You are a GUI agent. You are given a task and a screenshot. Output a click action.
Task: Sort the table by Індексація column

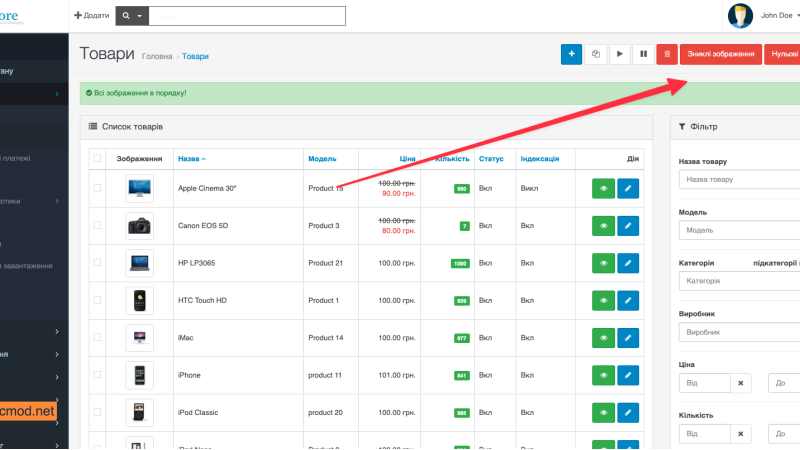coord(539,159)
